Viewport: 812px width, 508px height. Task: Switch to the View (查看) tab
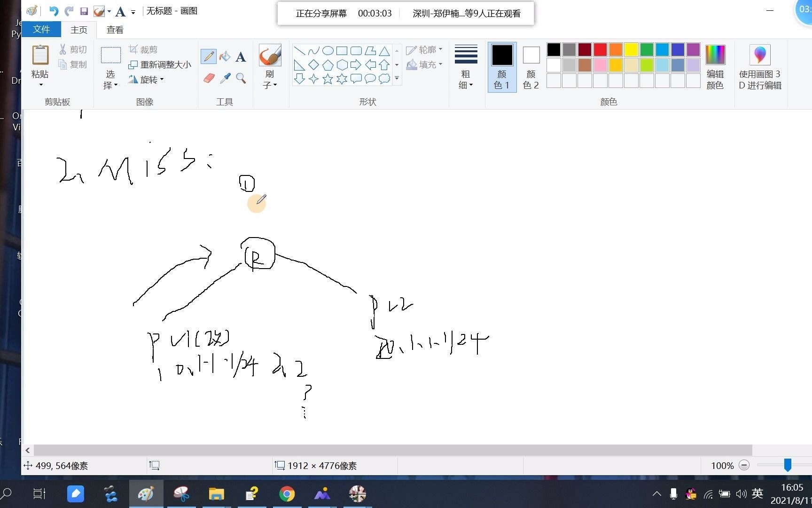point(115,30)
